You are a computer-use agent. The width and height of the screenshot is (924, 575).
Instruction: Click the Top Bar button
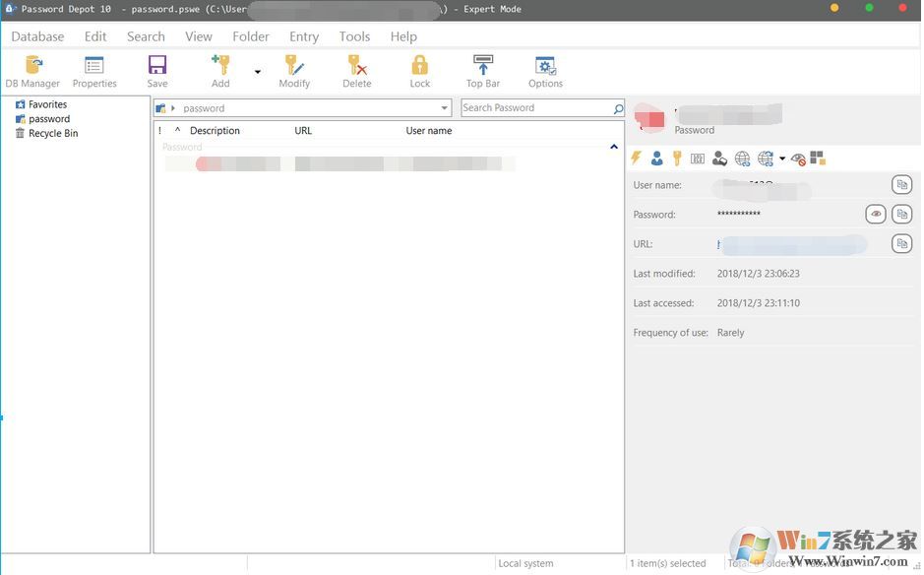tap(482, 69)
